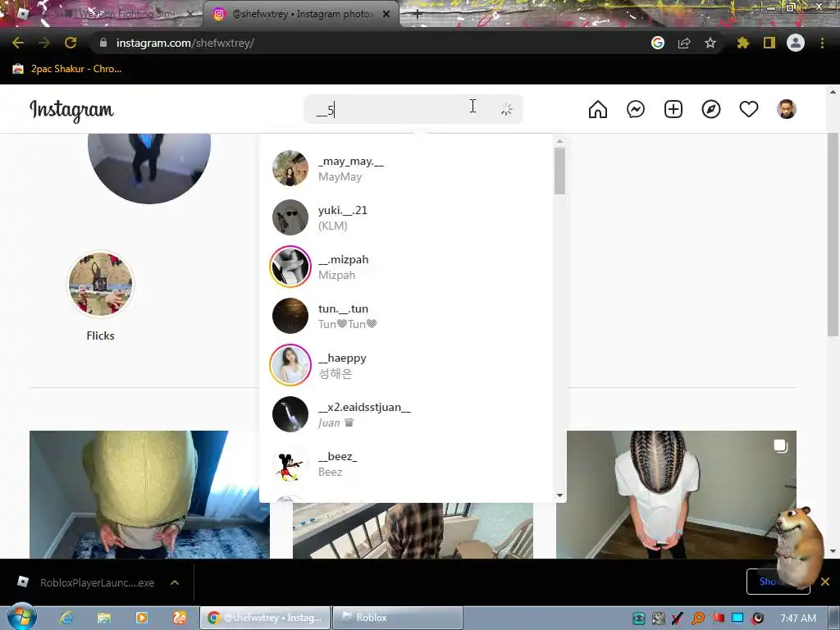Open Windows Explorer folder in taskbar

coord(104,618)
